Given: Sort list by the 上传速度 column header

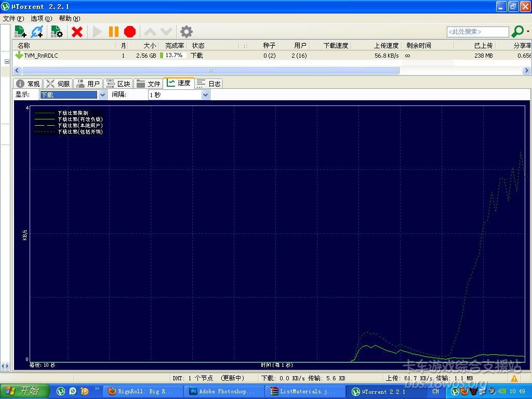Looking at the screenshot, I should [385, 46].
